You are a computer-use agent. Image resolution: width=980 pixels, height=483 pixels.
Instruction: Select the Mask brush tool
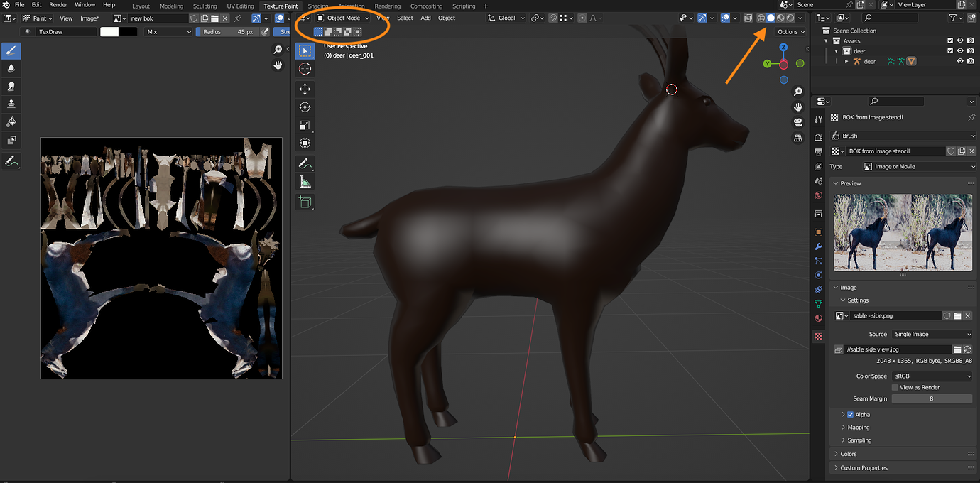(x=11, y=140)
